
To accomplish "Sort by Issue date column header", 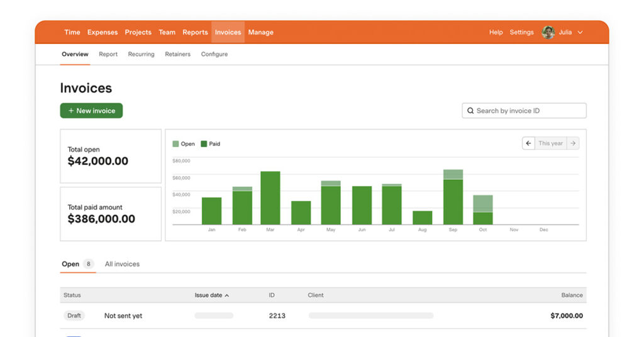I will click(211, 295).
